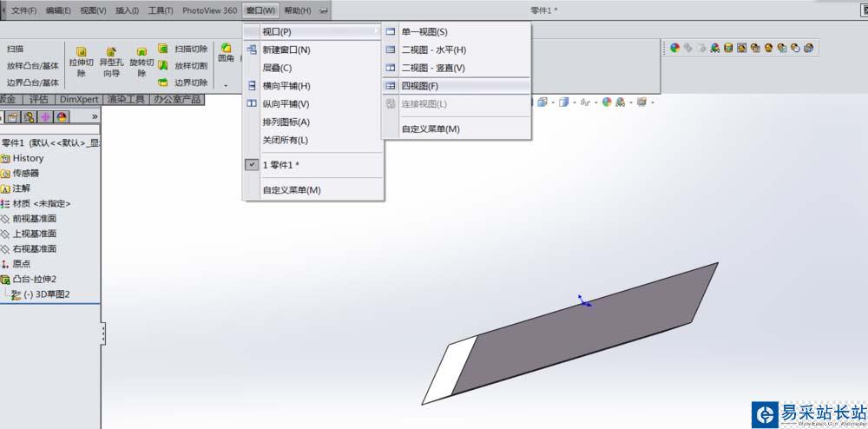
Task: Open the 文件(F) menu
Action: click(x=23, y=10)
